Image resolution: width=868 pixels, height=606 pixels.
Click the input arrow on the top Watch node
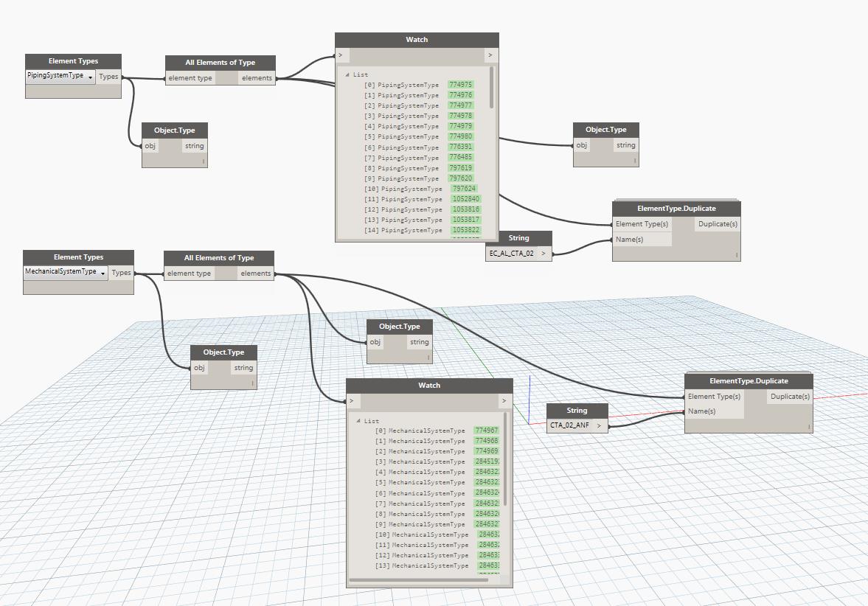[340, 55]
